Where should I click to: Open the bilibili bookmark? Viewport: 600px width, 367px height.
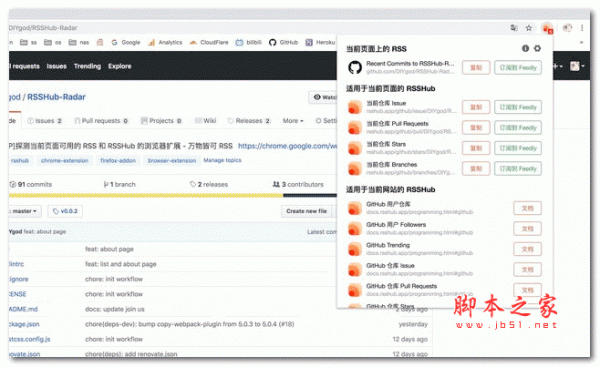click(x=249, y=42)
